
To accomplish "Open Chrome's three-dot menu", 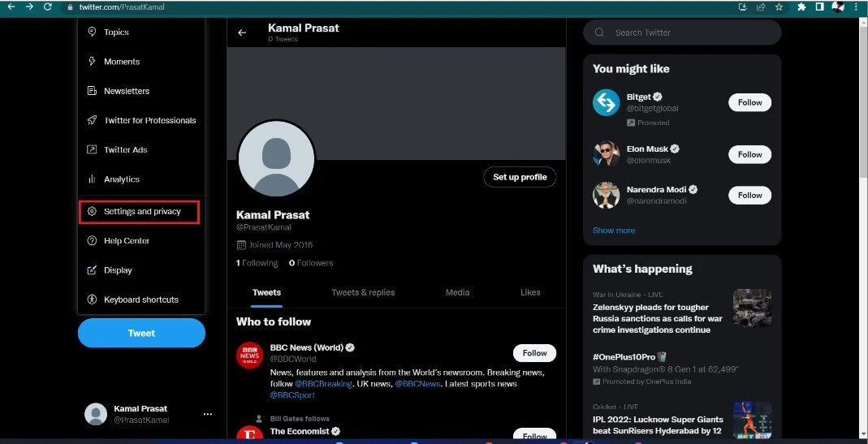I will (x=857, y=7).
